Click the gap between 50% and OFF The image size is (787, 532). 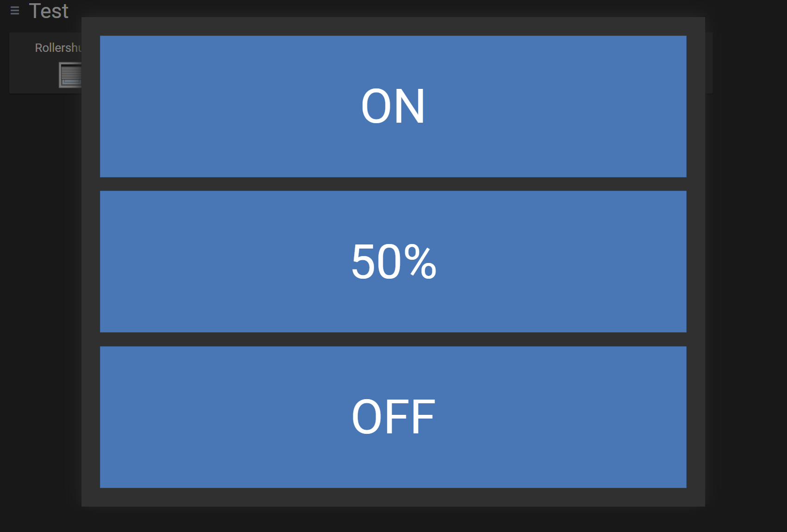pyautogui.click(x=393, y=339)
